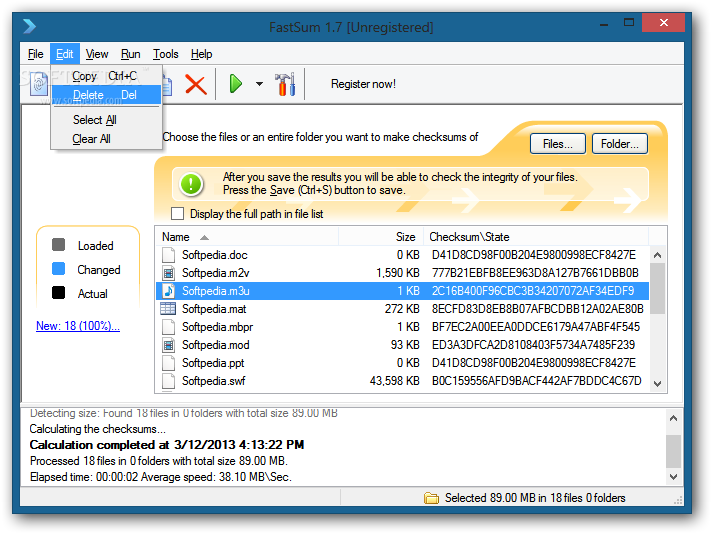Screen dimensions: 712x534
Task: Choose Copy from the Edit menu
Action: pos(106,76)
